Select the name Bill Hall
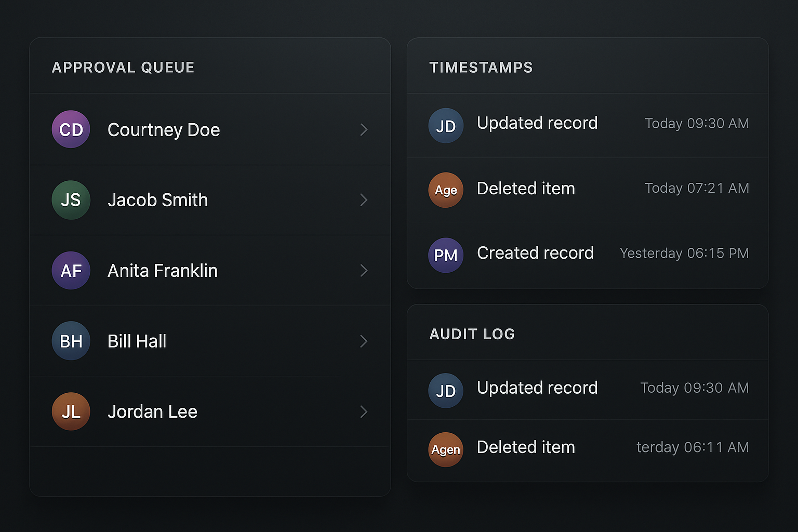The image size is (798, 532). tap(137, 341)
